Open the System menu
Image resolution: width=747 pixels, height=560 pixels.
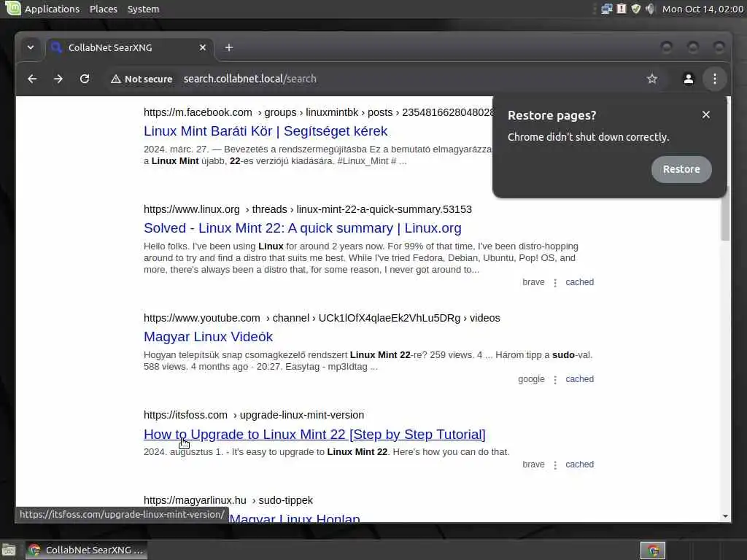pos(144,9)
